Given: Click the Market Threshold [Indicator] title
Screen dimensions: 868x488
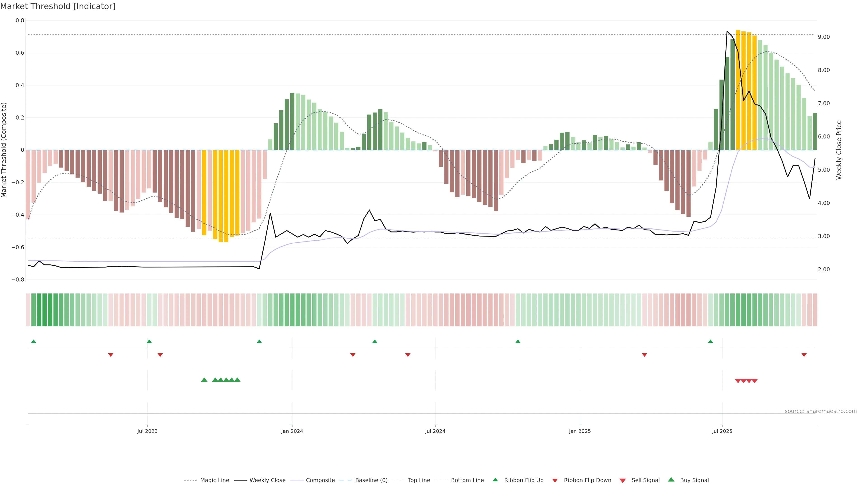Looking at the screenshot, I should pyautogui.click(x=58, y=6).
